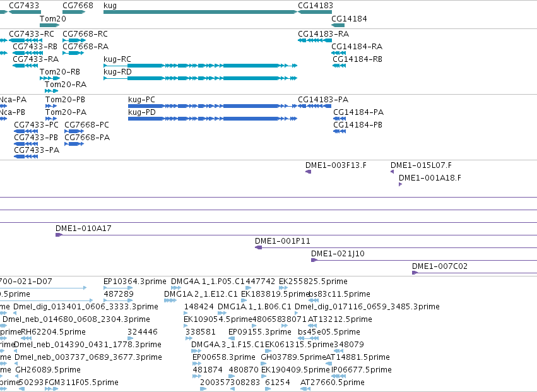Select CDS CG14184-PB label
This screenshot has width=537, height=392.
358,125
